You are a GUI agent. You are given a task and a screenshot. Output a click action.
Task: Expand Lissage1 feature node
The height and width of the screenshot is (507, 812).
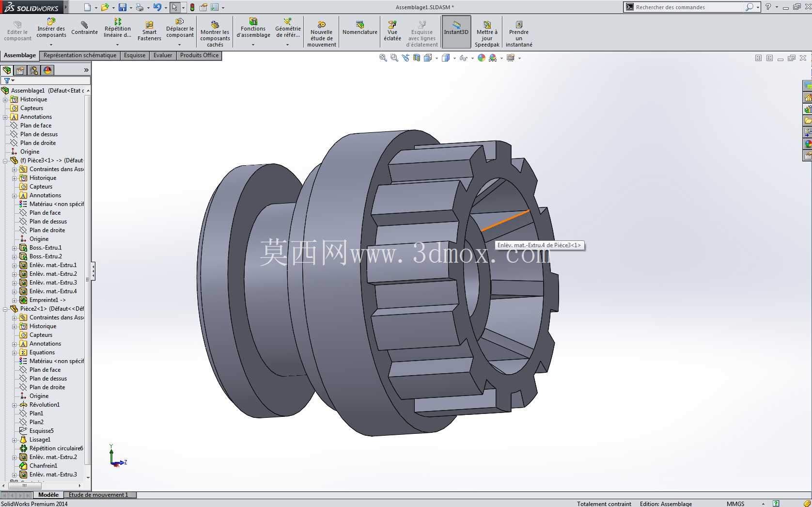point(15,440)
